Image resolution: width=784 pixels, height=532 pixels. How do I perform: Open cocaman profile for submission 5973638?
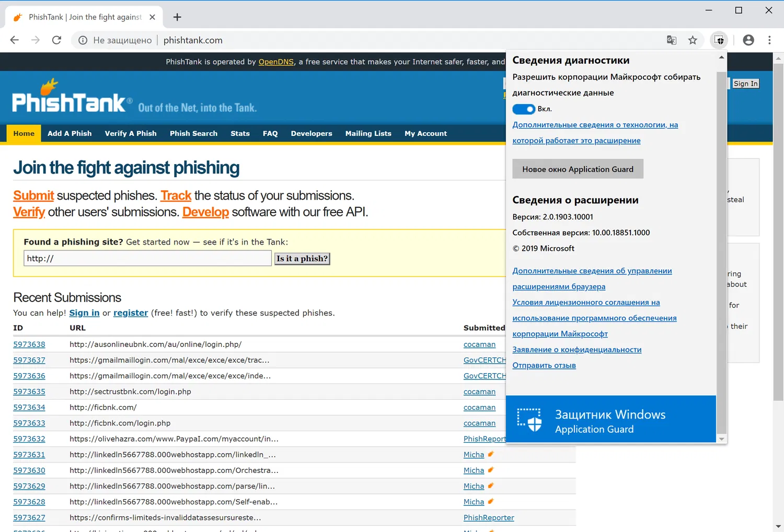[479, 344]
